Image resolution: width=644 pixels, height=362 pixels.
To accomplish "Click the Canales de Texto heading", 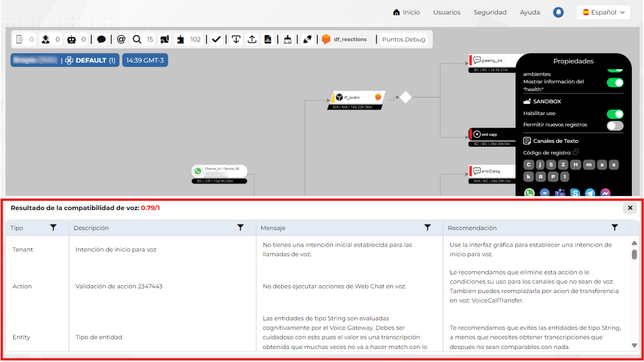I will 555,141.
